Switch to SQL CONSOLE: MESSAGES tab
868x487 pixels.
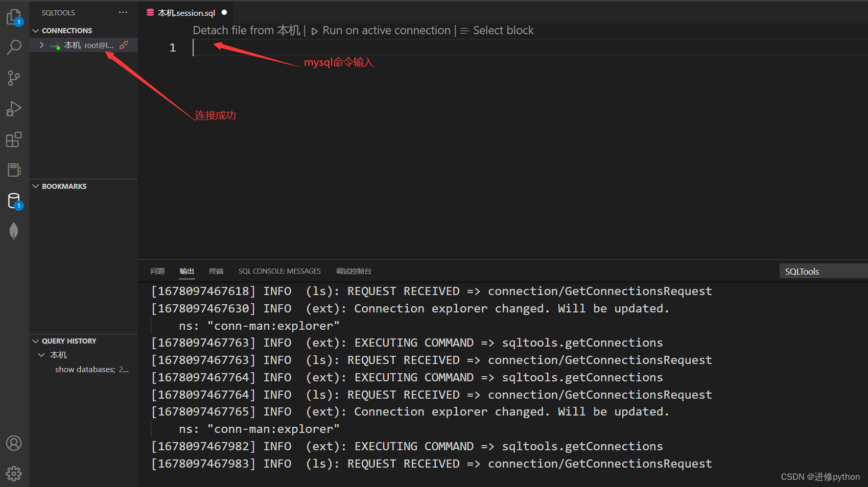279,271
